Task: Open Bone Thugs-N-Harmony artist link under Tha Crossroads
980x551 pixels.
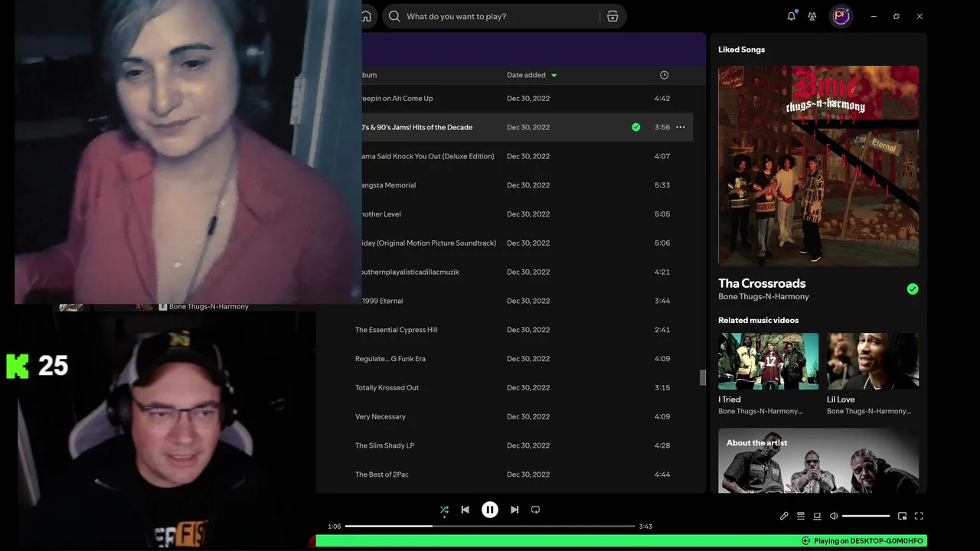Action: coord(763,297)
